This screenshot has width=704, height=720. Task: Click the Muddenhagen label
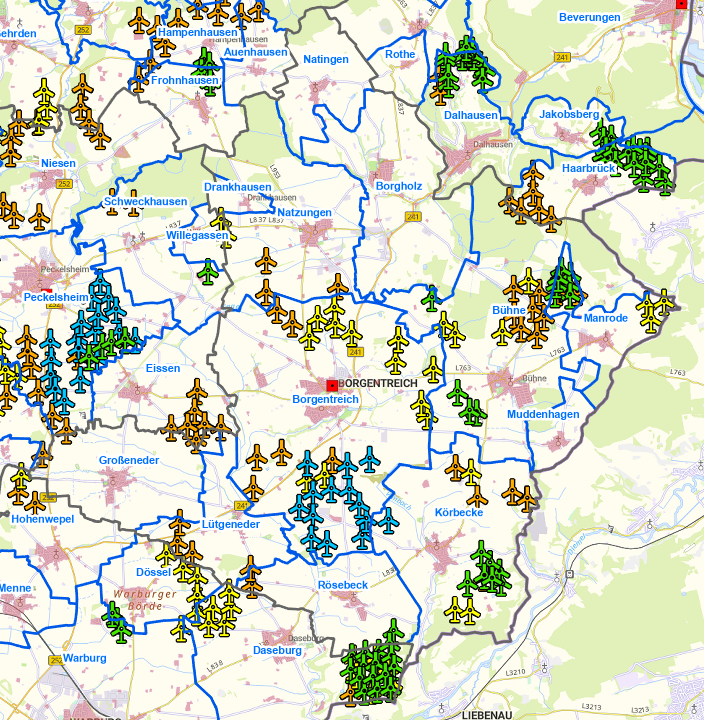point(543,415)
